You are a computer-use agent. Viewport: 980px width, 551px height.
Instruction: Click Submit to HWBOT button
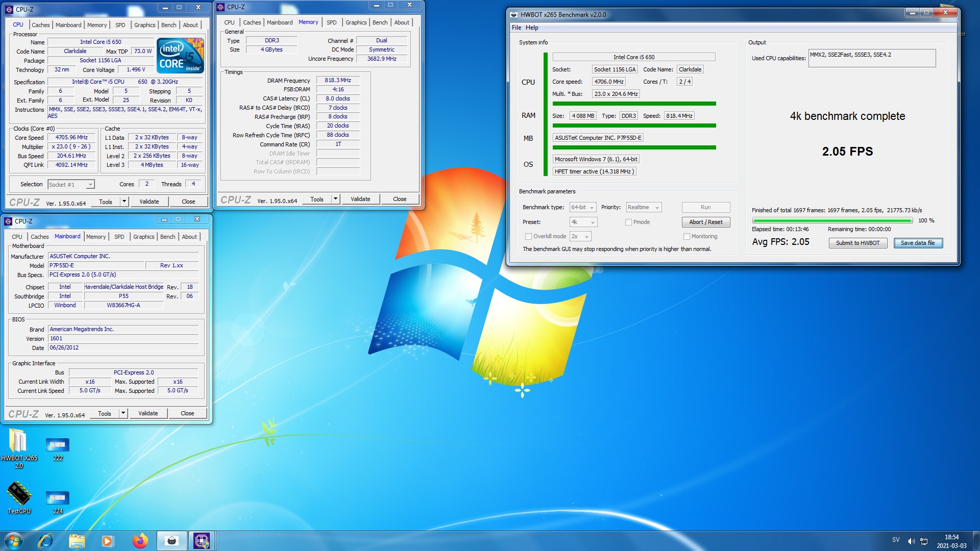pos(857,243)
